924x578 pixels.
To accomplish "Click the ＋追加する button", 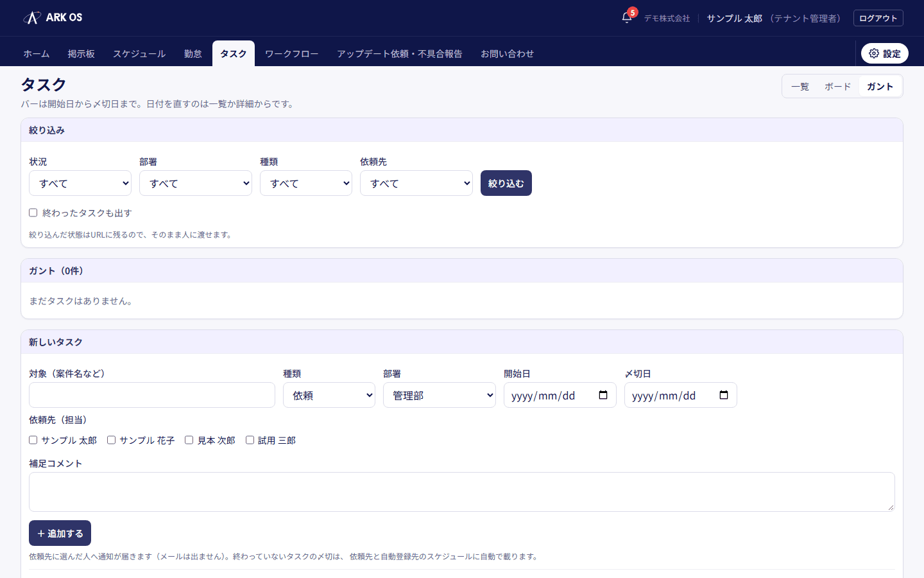I will (x=60, y=533).
